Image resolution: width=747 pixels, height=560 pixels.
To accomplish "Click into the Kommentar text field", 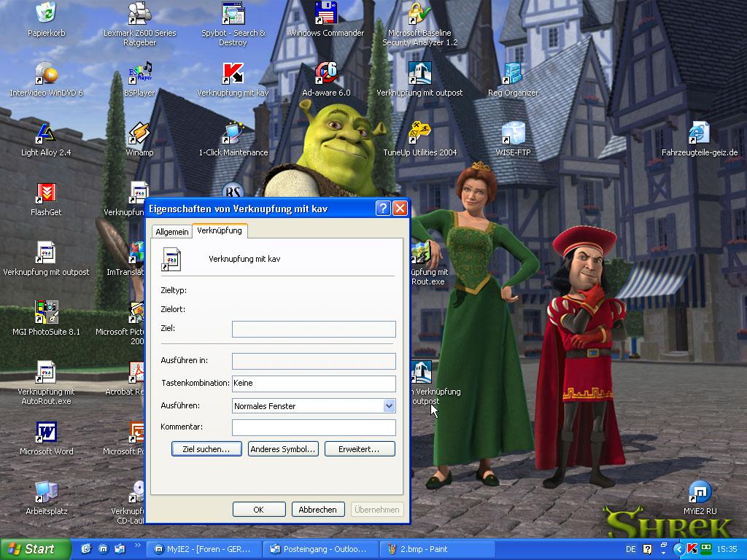I will click(x=314, y=427).
